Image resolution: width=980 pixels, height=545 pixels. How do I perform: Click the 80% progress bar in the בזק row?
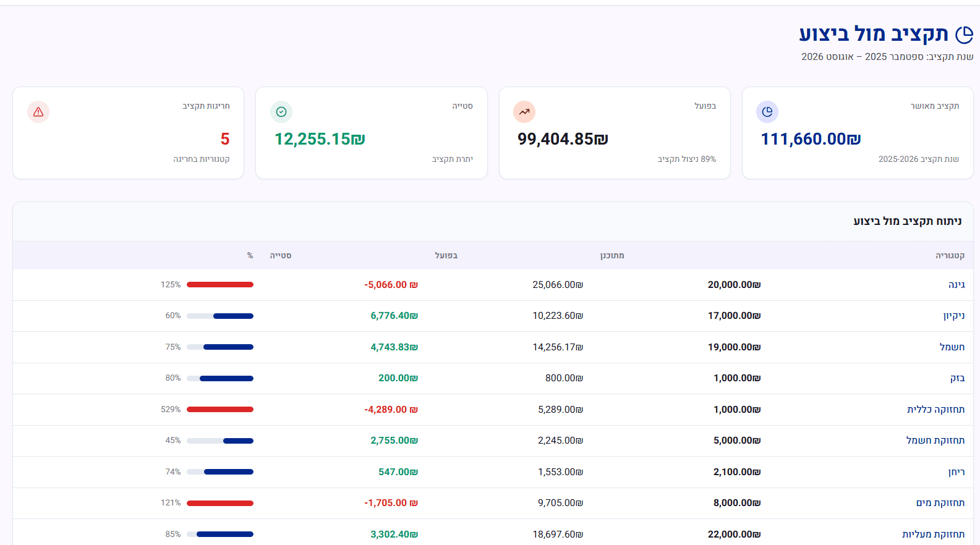coord(220,378)
